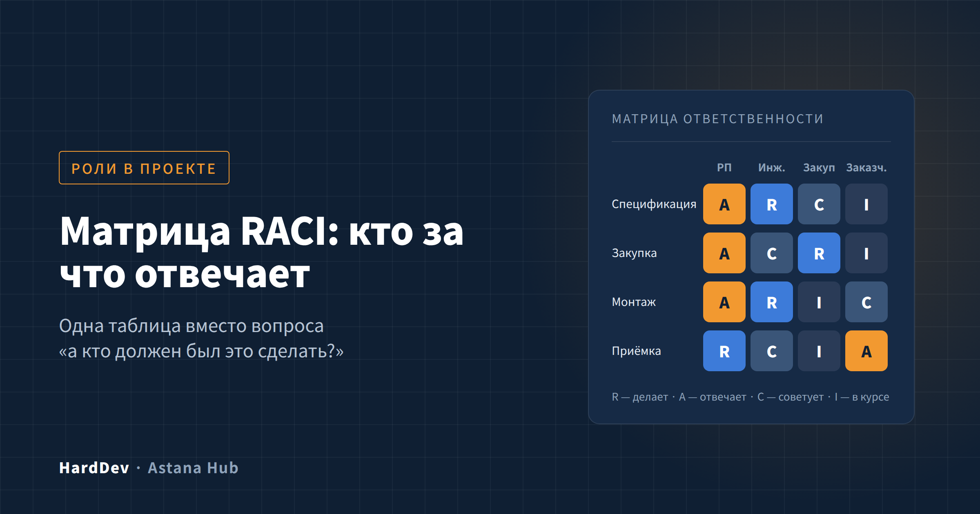The height and width of the screenshot is (514, 980).
Task: Select C cell in Приёмка row
Action: tap(772, 351)
